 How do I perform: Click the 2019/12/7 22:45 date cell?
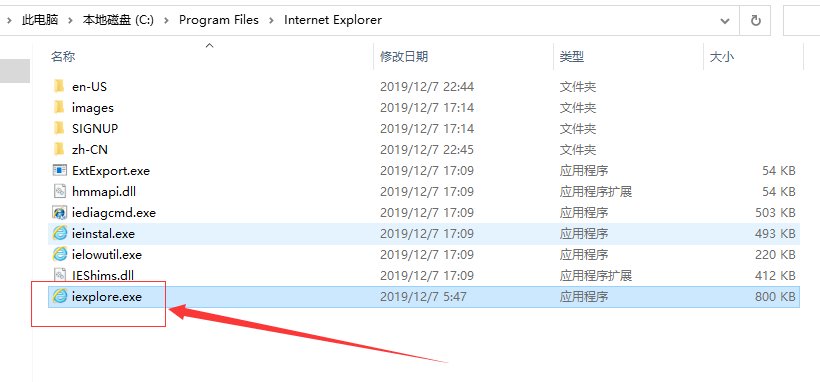pyautogui.click(x=427, y=149)
